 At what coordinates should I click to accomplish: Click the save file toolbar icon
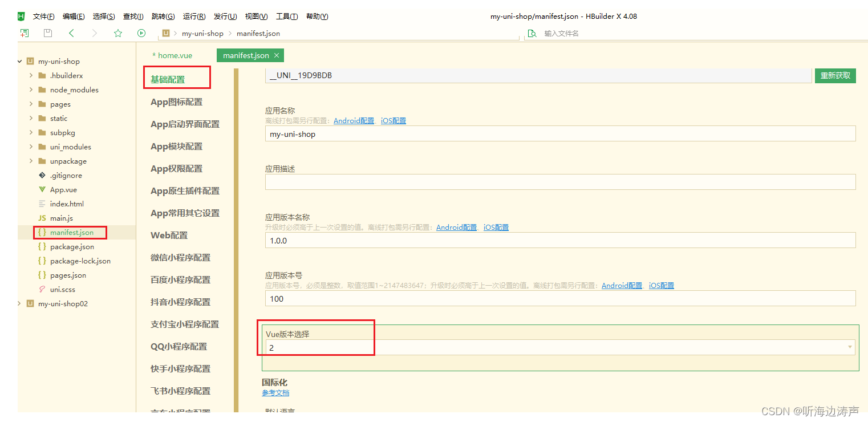48,33
